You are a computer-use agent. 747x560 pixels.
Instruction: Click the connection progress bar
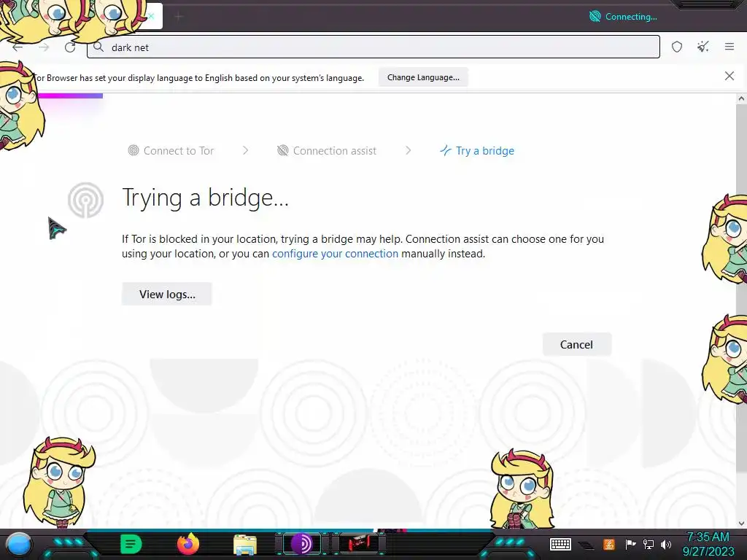[x=70, y=96]
